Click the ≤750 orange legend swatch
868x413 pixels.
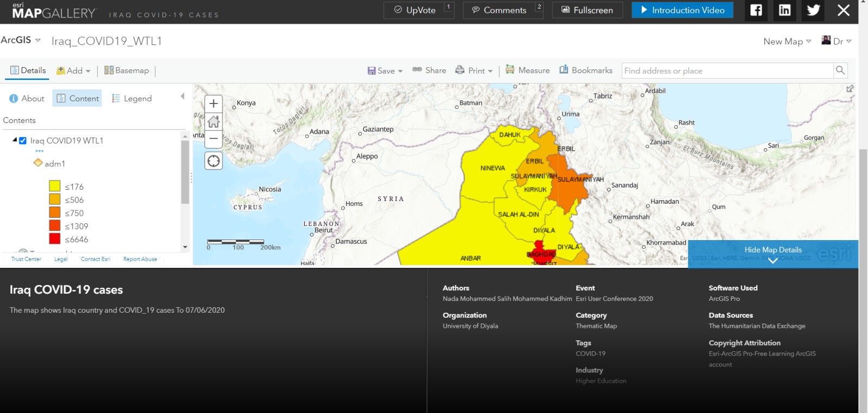(x=55, y=212)
